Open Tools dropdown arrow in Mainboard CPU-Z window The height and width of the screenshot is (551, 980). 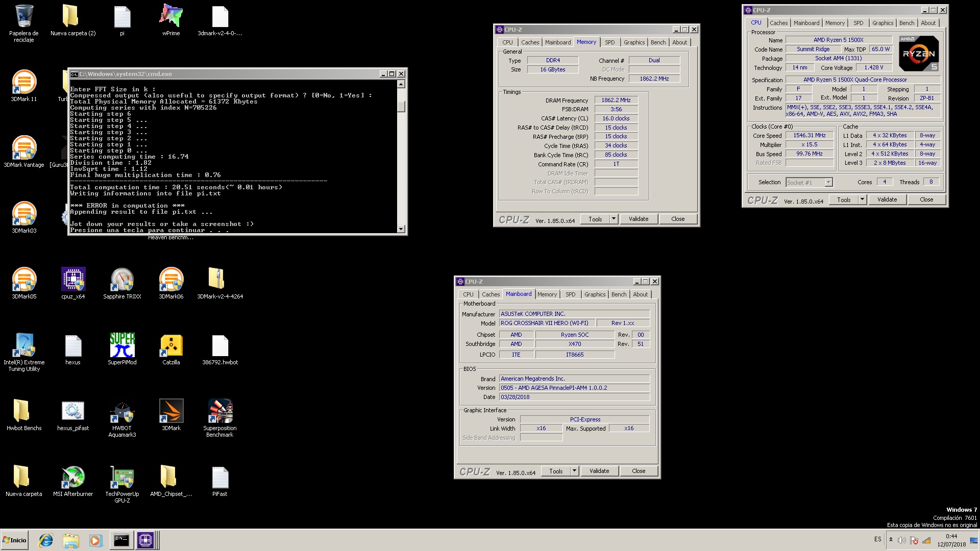(x=574, y=471)
